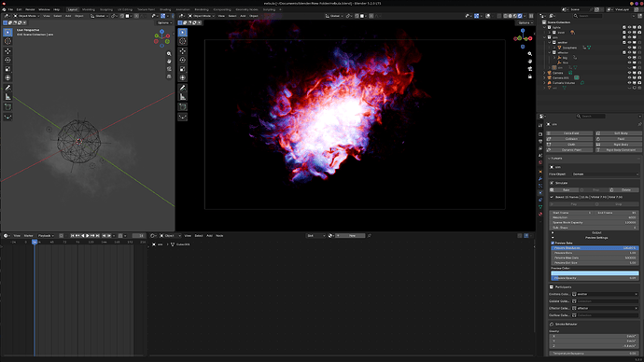Toggle render camera icon for Cumulo Volume

pos(639,83)
